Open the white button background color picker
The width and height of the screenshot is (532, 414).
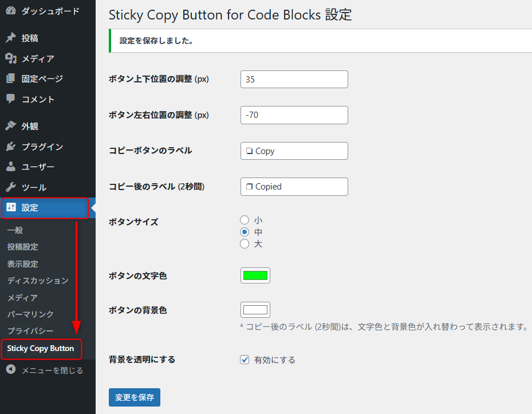[255, 310]
